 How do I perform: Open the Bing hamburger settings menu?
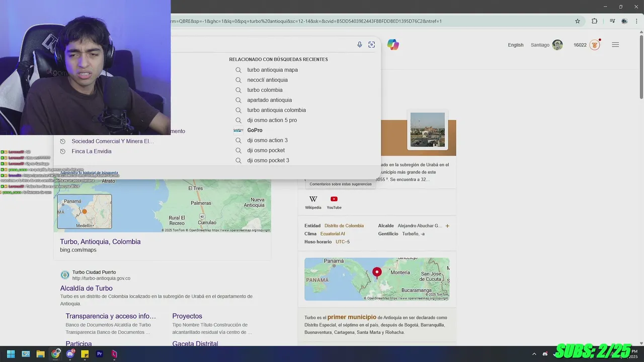point(615,45)
